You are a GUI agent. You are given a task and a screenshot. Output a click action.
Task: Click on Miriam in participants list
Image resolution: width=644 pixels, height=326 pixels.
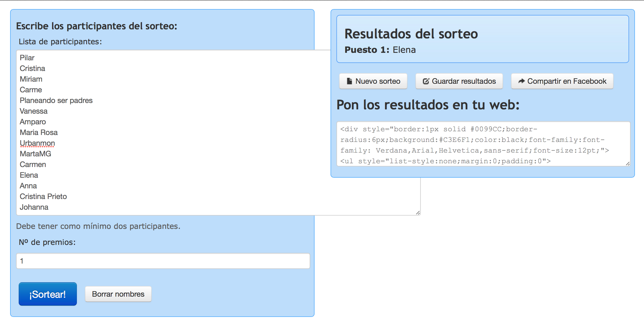(x=31, y=79)
